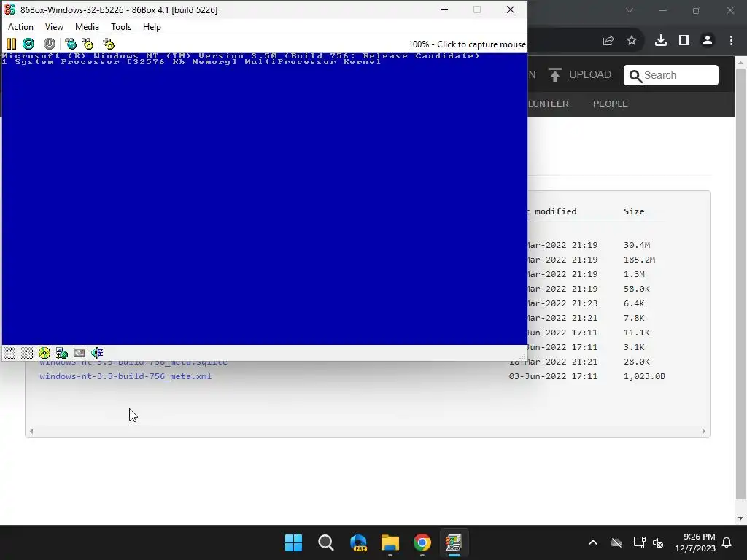
Task: Click the 11.1K size value
Action: coord(637,332)
